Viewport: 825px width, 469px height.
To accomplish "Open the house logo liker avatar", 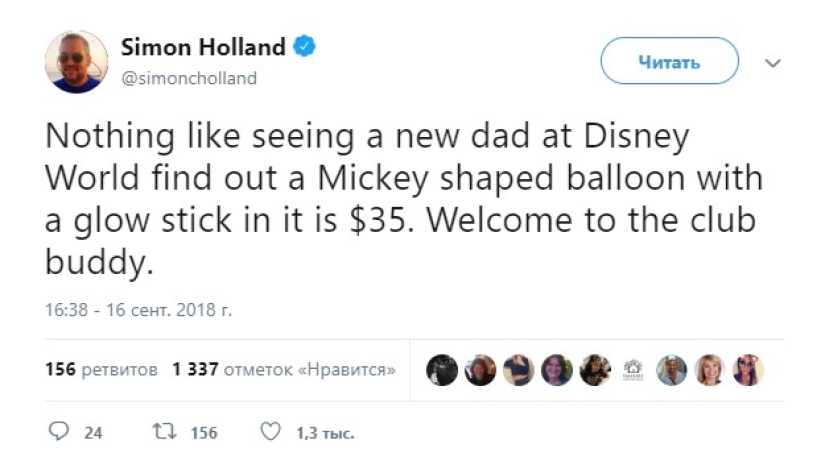I will point(633,370).
